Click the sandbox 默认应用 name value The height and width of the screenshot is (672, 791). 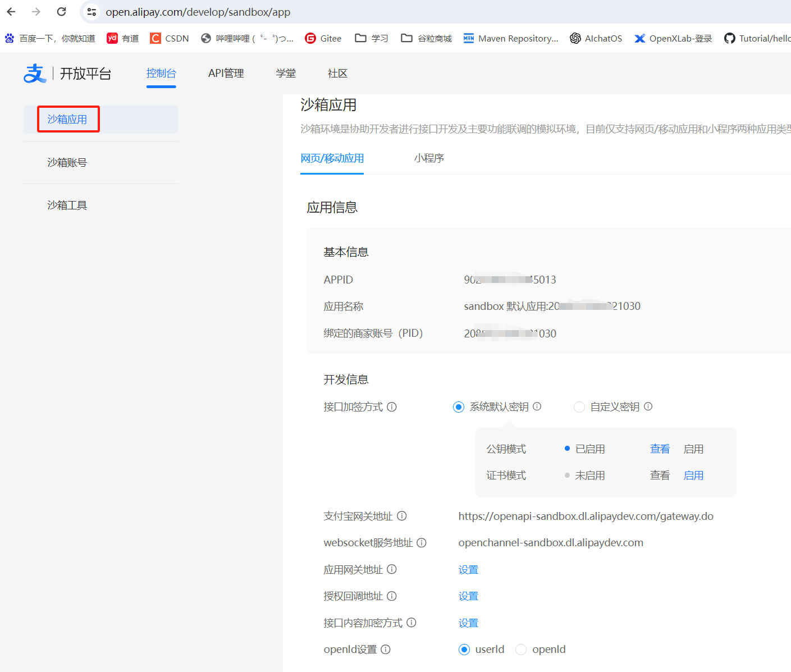pos(552,307)
